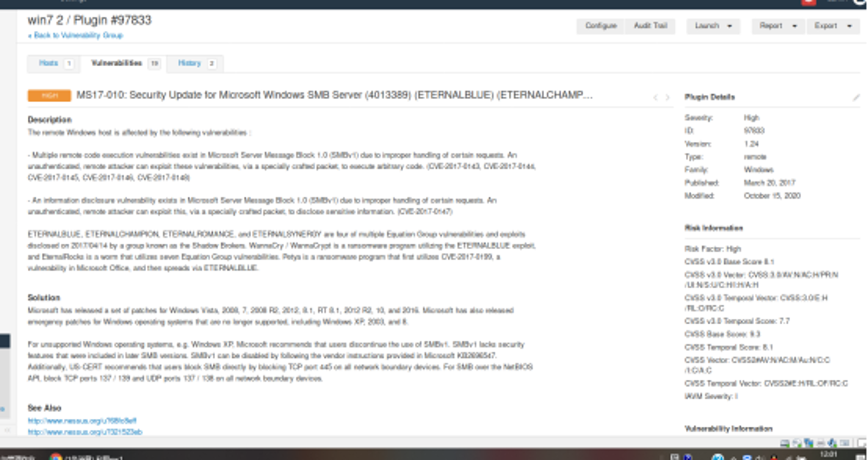868x460 pixels.
Task: Switch to the Hosts tab
Action: click(x=53, y=63)
